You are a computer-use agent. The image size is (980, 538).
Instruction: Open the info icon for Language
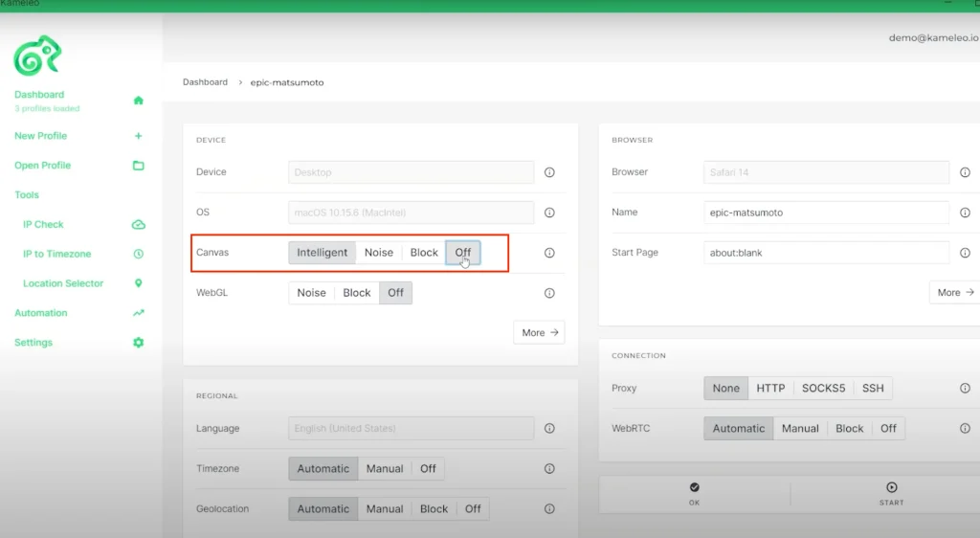click(549, 429)
